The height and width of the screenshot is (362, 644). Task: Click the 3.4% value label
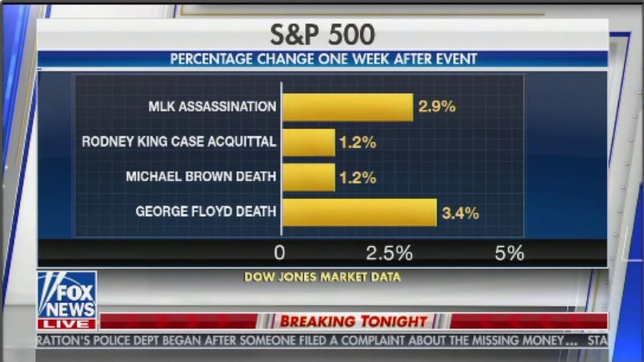(460, 213)
